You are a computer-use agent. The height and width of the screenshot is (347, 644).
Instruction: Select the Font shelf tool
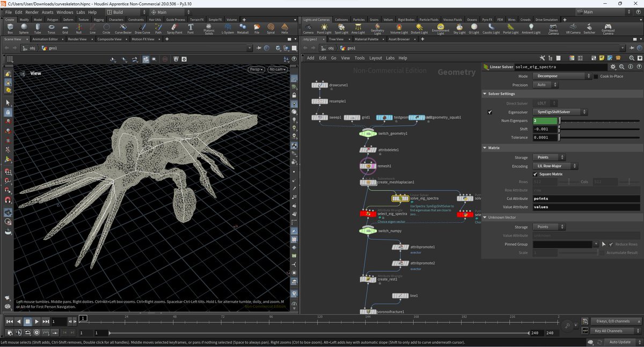[x=191, y=28]
